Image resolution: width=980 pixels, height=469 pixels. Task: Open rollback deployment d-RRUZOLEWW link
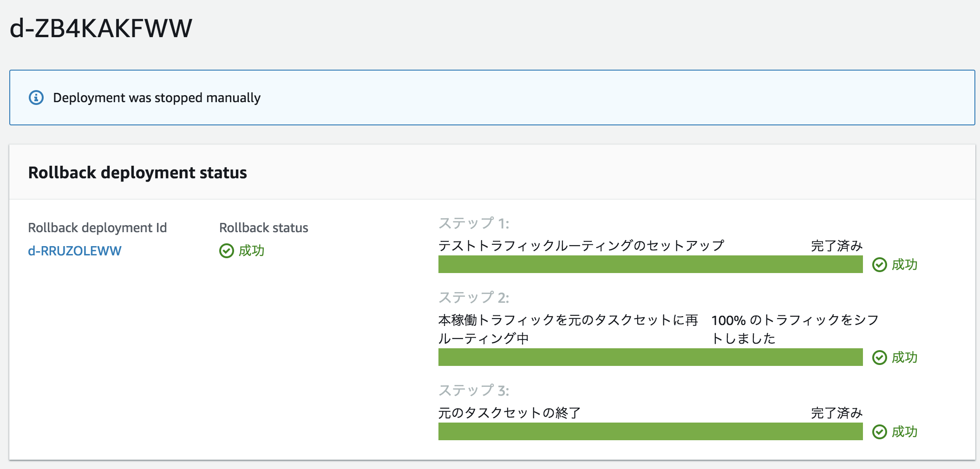pos(74,251)
